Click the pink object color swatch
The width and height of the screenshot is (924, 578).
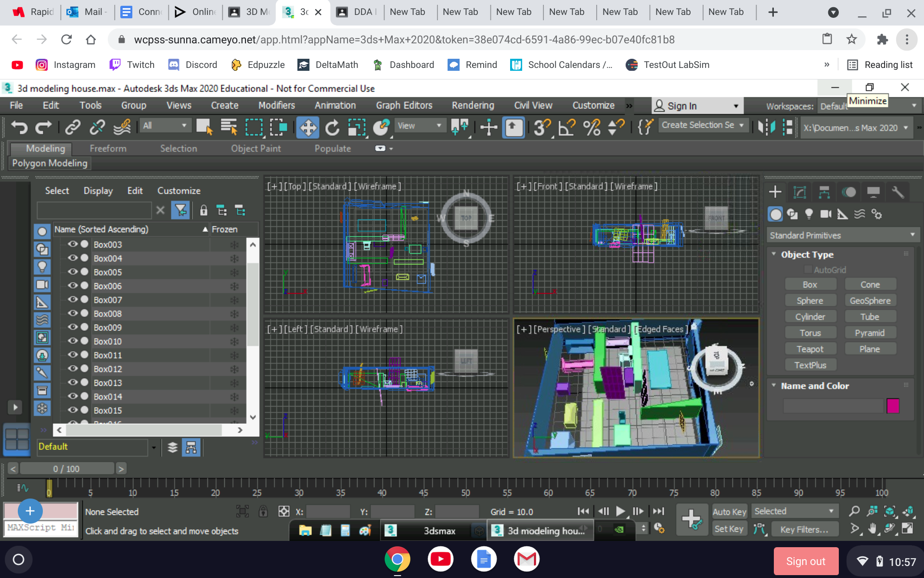(x=894, y=406)
